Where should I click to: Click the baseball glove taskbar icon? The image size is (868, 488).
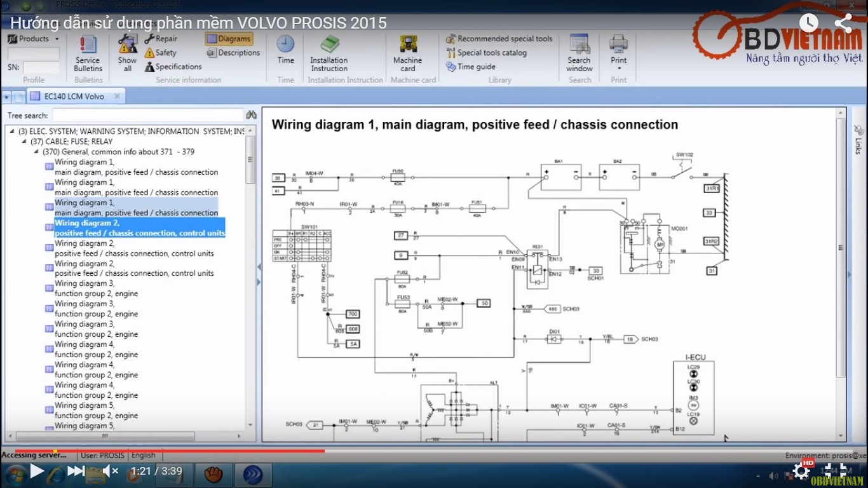pyautogui.click(x=214, y=474)
